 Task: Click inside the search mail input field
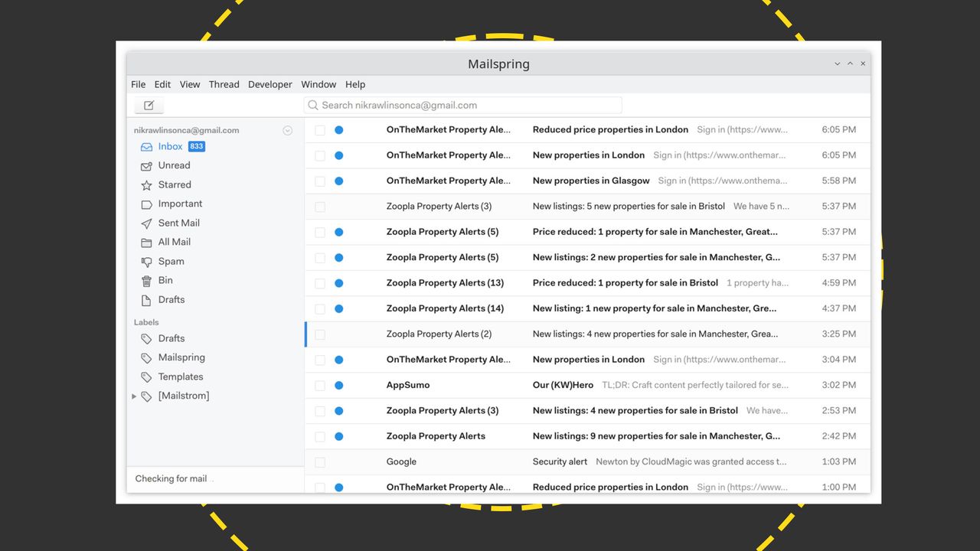(459, 105)
